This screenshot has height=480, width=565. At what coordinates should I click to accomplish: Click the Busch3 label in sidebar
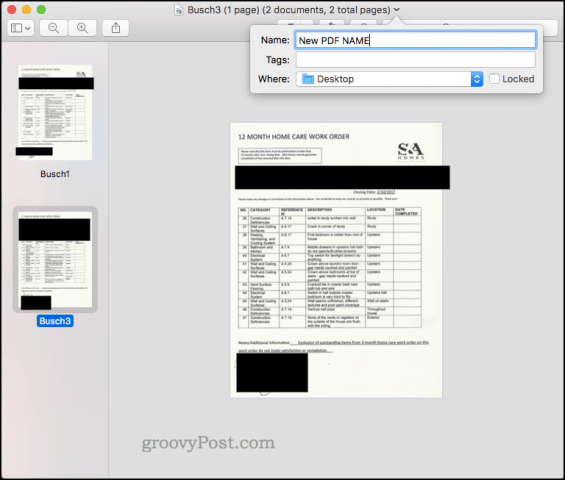pyautogui.click(x=55, y=321)
